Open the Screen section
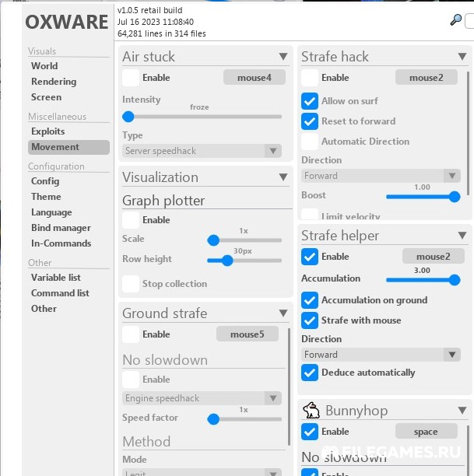 tap(46, 97)
